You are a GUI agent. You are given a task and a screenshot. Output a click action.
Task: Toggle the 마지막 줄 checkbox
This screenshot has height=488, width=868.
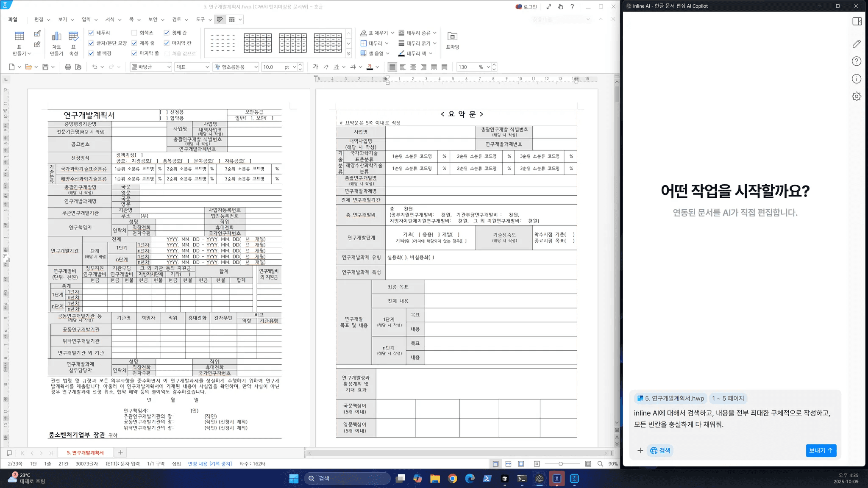point(134,53)
